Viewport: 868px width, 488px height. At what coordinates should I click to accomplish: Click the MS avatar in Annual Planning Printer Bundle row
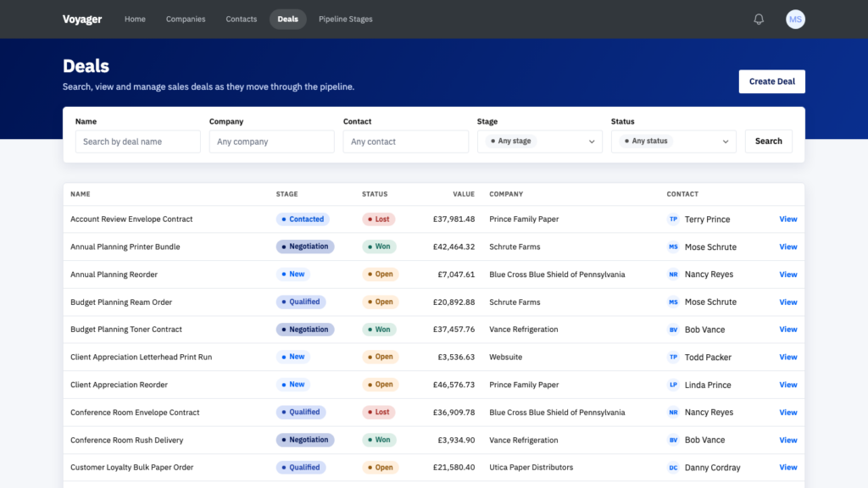673,247
